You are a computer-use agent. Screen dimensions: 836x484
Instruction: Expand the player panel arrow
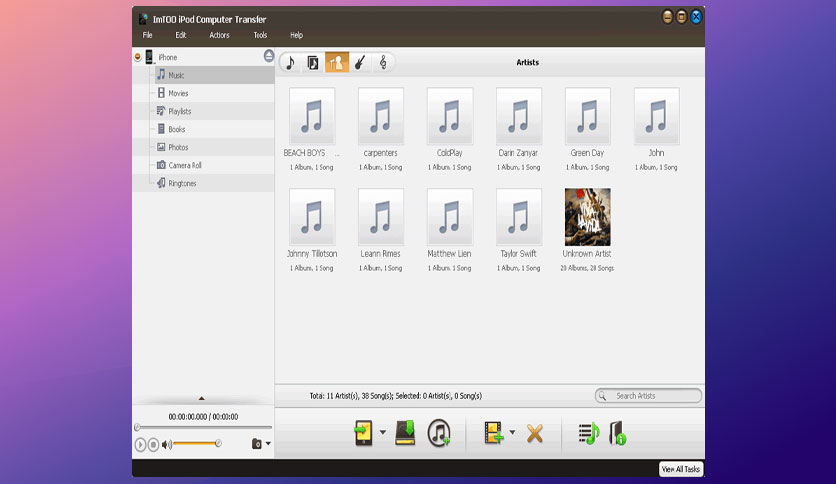click(x=202, y=398)
